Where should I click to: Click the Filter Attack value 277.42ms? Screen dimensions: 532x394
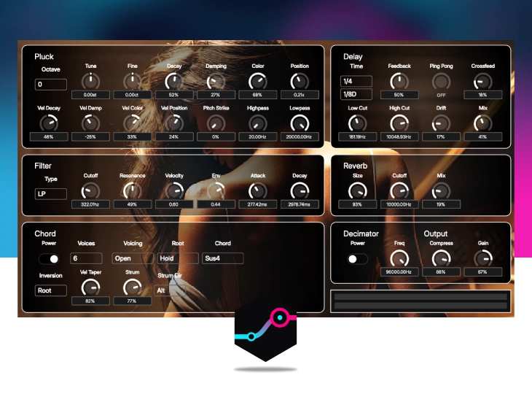pos(257,204)
